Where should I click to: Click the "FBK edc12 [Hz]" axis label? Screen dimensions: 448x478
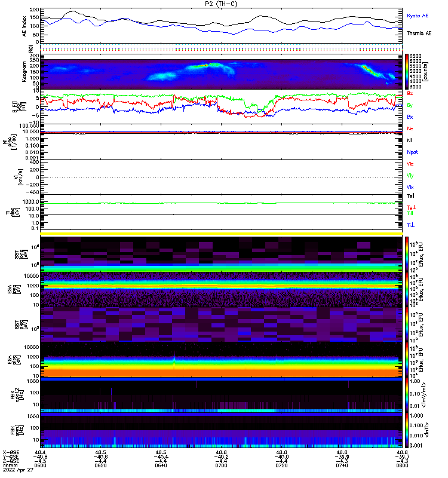(x=16, y=395)
